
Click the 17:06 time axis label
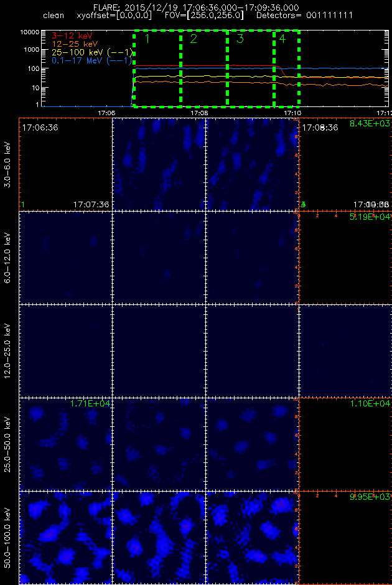[x=106, y=112]
